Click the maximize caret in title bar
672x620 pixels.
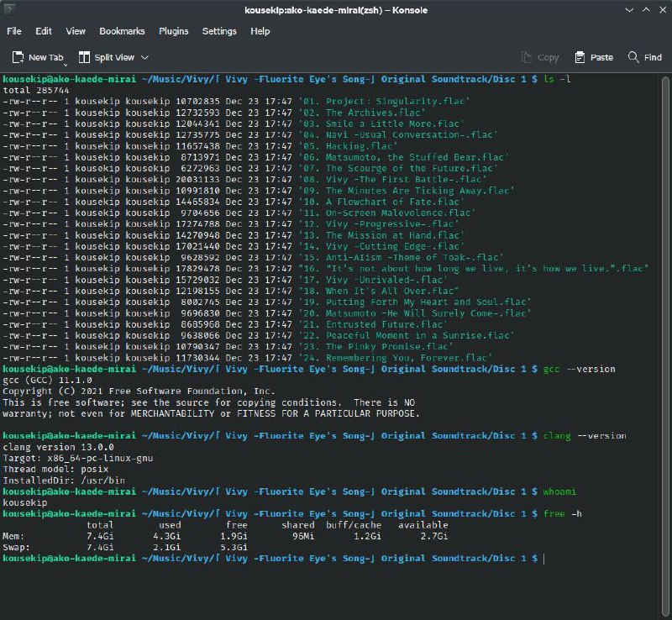pyautogui.click(x=646, y=10)
